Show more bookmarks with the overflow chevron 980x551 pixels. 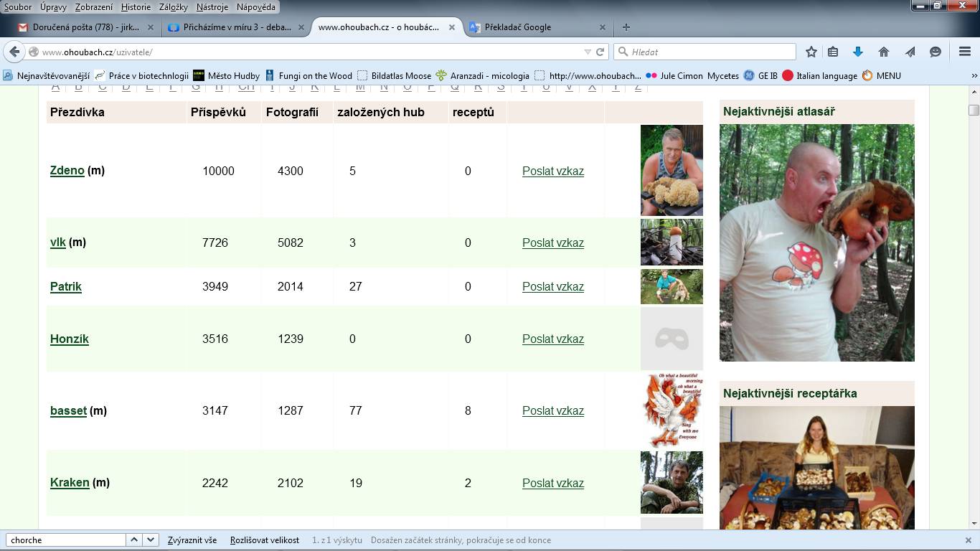(x=974, y=75)
